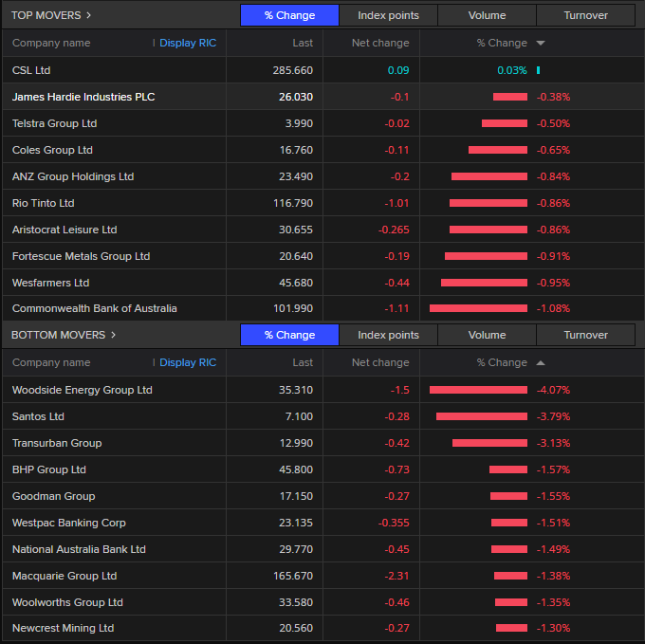Viewport: 645px width, 644px height.
Task: Open CSL Ltd row
Action: point(322,70)
